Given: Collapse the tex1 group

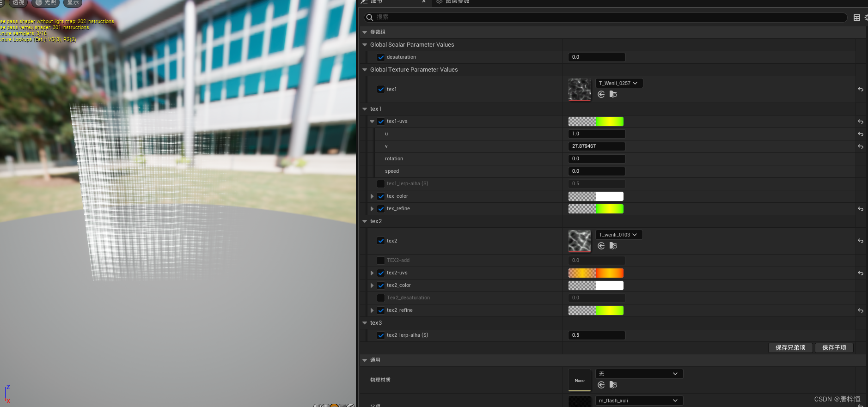Looking at the screenshot, I should coord(365,109).
